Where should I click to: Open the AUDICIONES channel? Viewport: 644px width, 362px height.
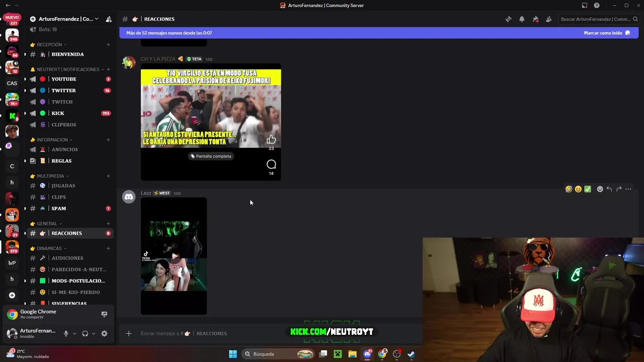point(70,258)
